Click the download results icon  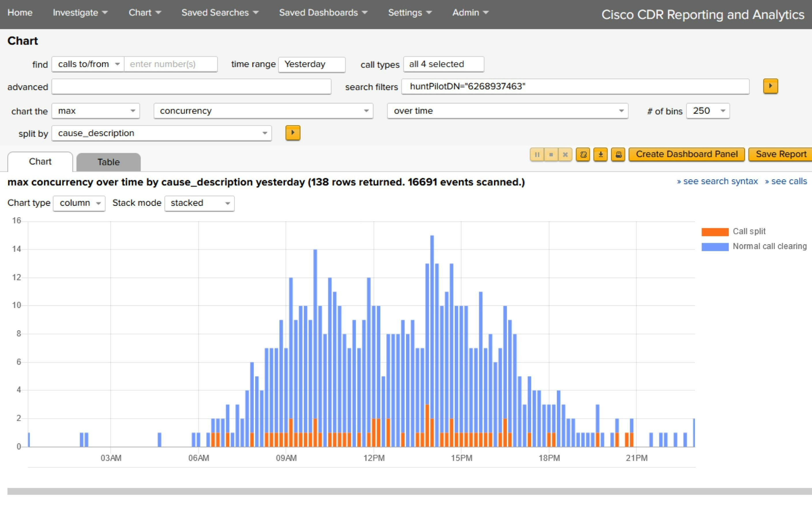tap(600, 154)
